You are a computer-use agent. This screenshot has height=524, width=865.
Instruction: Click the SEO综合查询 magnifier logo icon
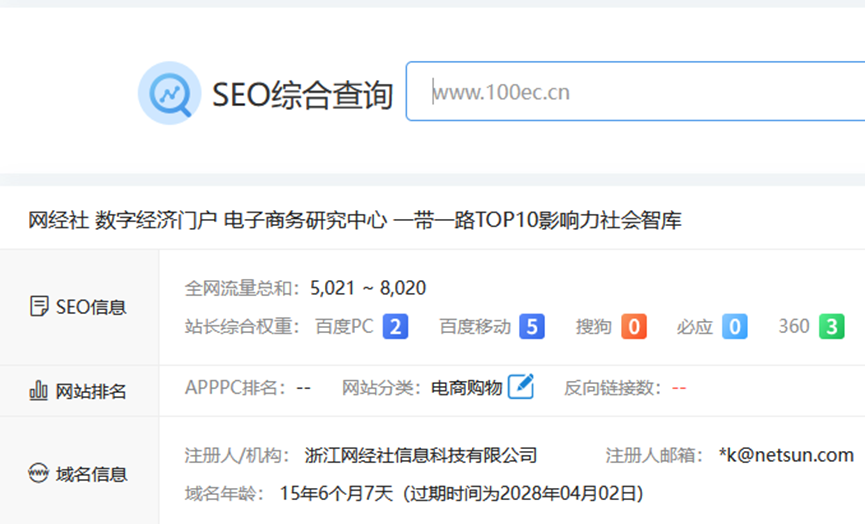[169, 93]
